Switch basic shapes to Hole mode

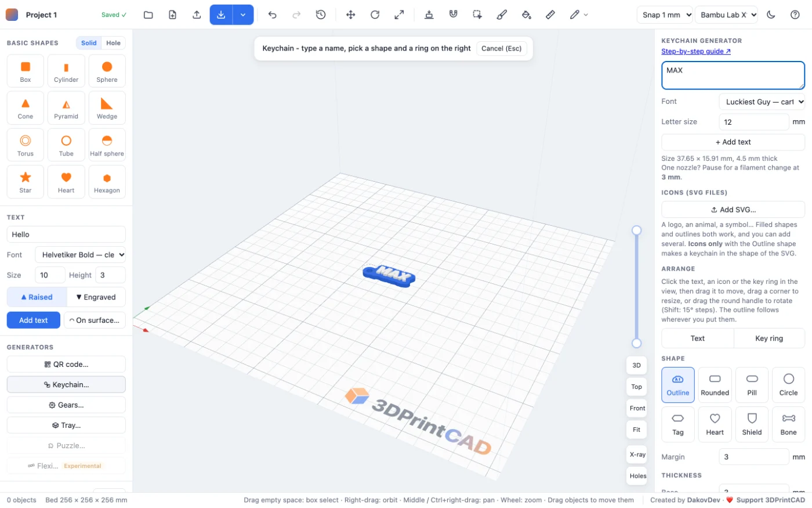[114, 43]
